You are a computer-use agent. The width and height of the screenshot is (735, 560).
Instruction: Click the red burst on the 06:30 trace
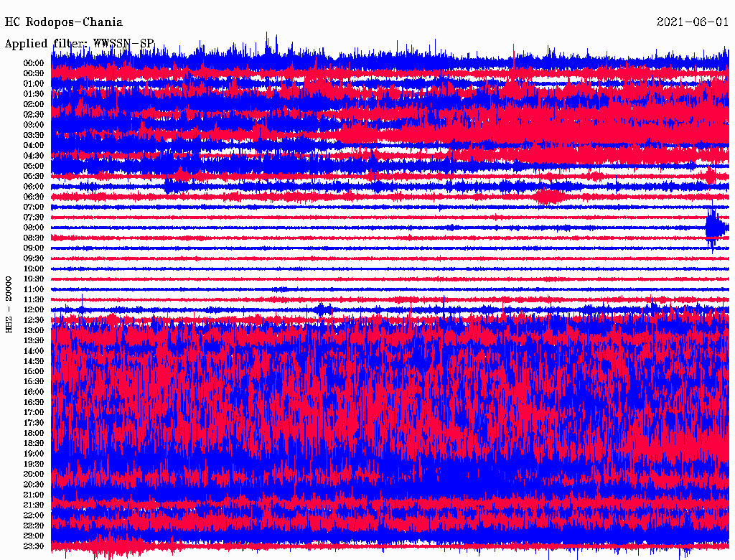click(549, 196)
